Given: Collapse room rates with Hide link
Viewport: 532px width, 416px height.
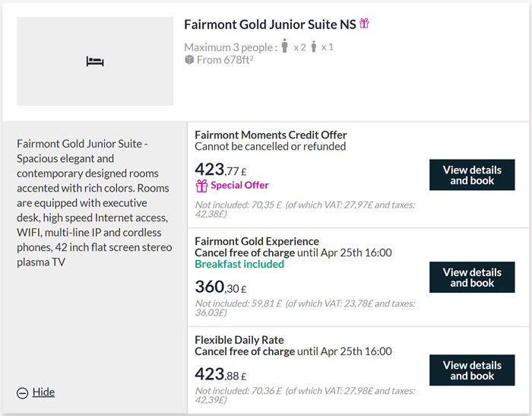Looking at the screenshot, I should pyautogui.click(x=43, y=392).
